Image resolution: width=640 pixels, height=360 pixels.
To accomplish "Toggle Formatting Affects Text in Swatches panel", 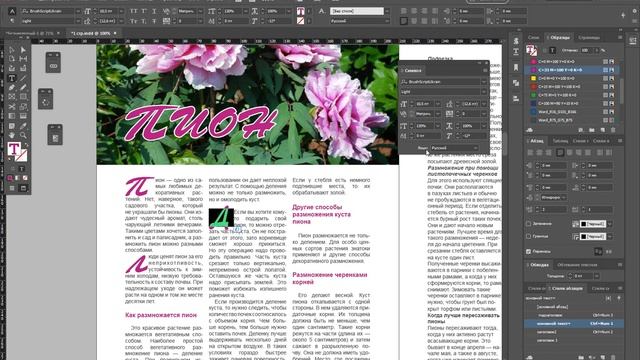I will tap(552, 50).
